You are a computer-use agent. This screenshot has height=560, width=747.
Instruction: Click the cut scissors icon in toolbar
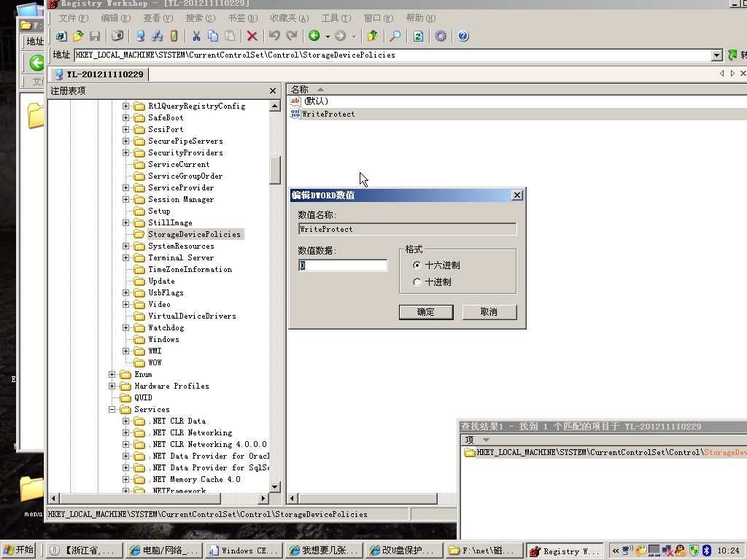(196, 36)
